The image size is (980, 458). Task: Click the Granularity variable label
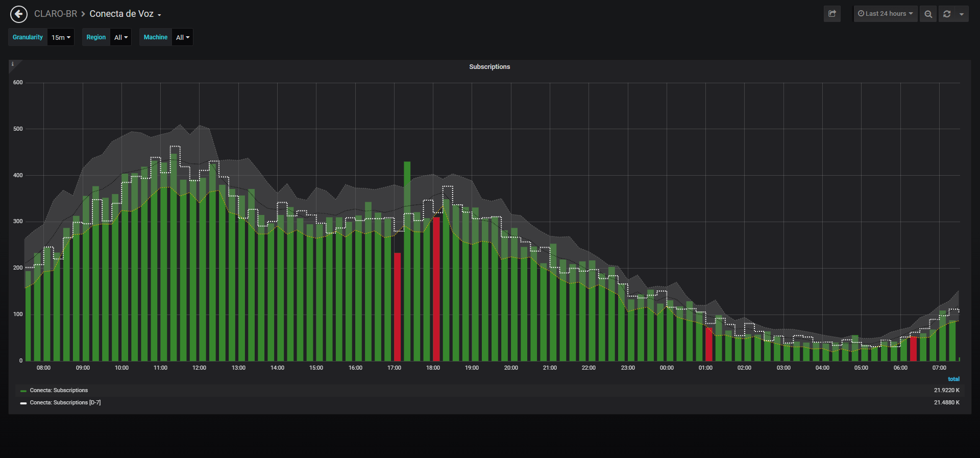[x=28, y=37]
